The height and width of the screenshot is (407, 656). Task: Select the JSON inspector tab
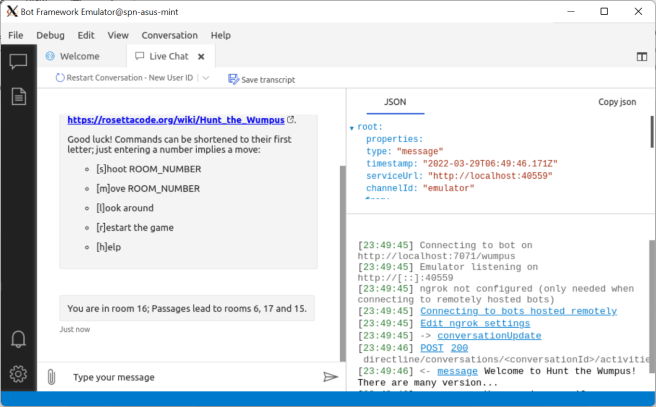[x=395, y=102]
